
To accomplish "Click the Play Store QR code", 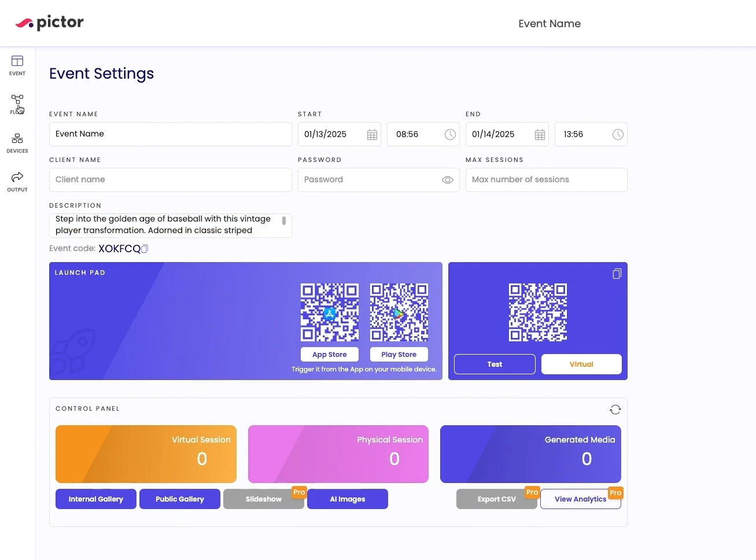I will pyautogui.click(x=399, y=312).
